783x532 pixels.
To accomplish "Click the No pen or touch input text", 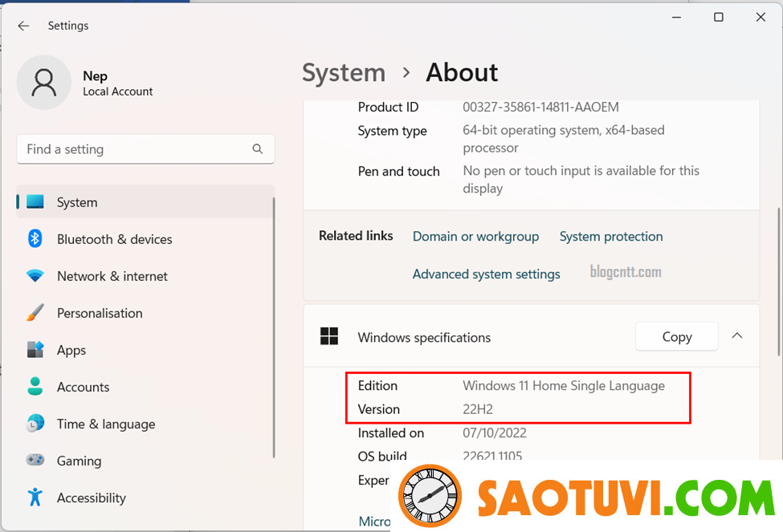I will click(581, 179).
